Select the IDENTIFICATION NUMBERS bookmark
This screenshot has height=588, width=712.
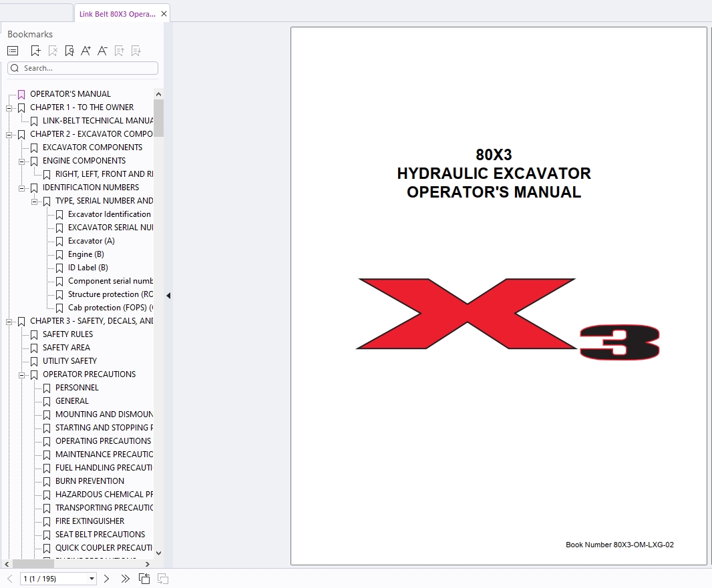(x=91, y=188)
